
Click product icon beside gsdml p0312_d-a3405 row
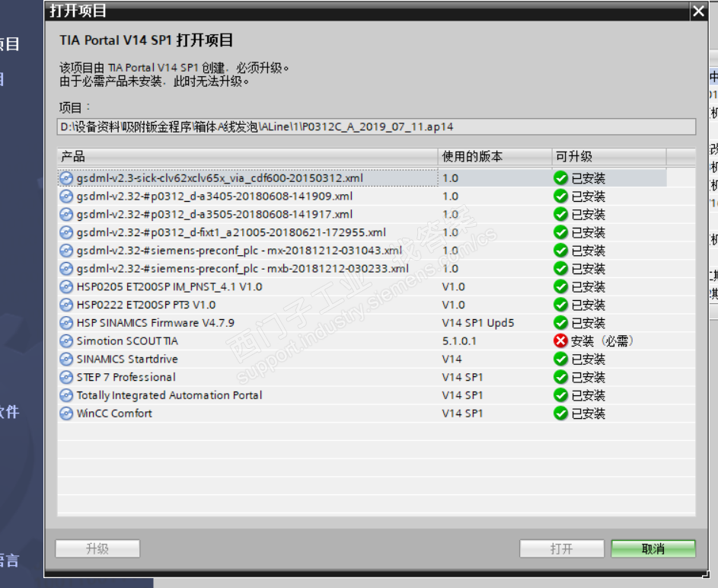[66, 197]
